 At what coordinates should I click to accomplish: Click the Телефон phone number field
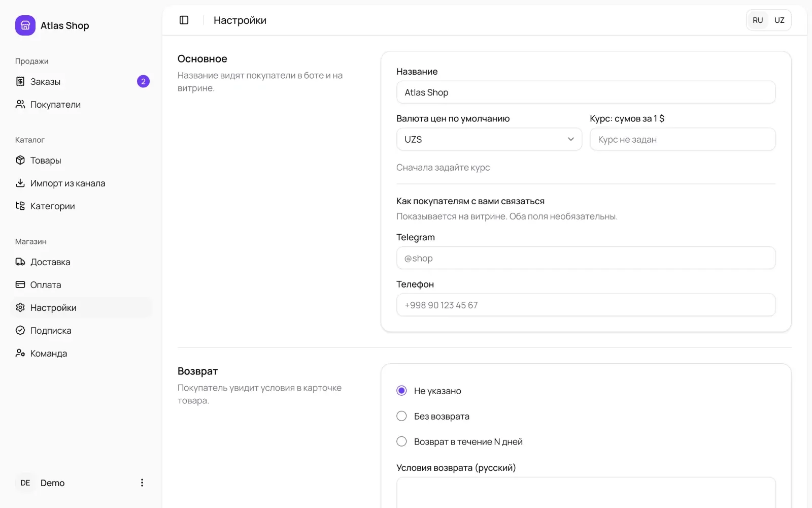tap(586, 305)
